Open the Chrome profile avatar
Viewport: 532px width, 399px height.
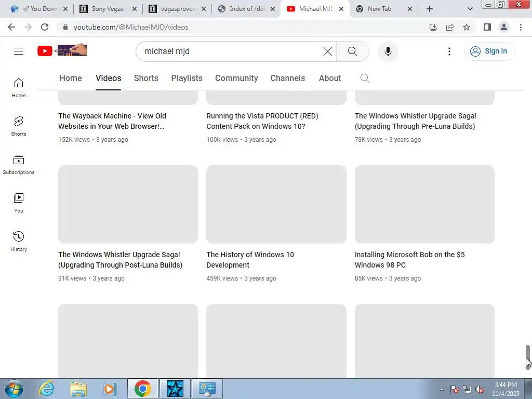coord(504,27)
